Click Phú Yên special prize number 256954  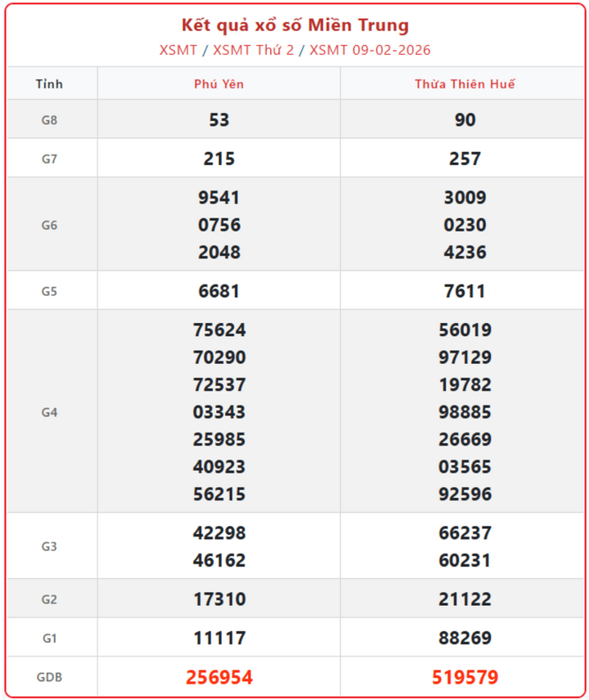pyautogui.click(x=219, y=677)
